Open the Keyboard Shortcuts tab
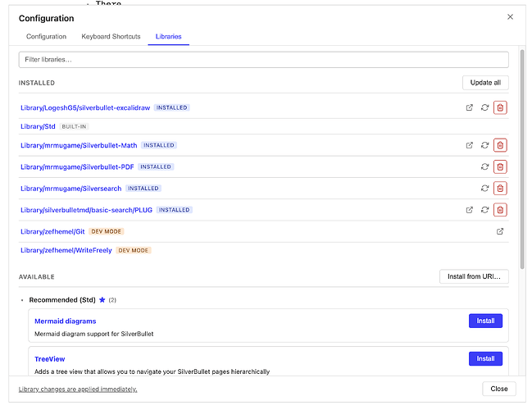The image size is (532, 410). pyautogui.click(x=111, y=36)
